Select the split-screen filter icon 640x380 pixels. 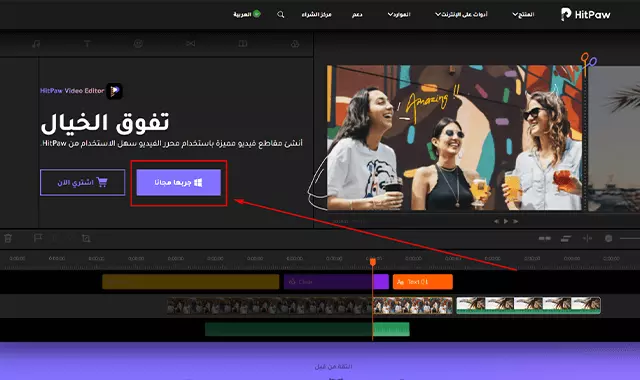(243, 44)
